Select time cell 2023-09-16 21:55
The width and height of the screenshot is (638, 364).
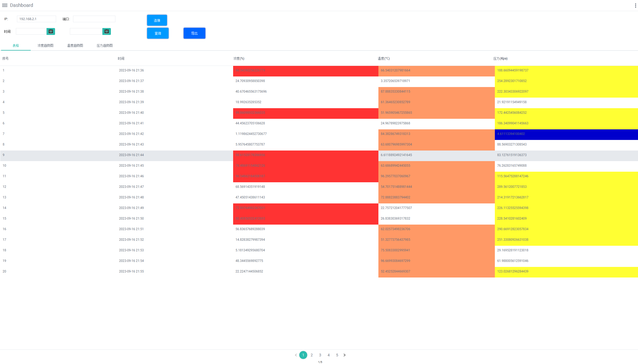point(132,271)
